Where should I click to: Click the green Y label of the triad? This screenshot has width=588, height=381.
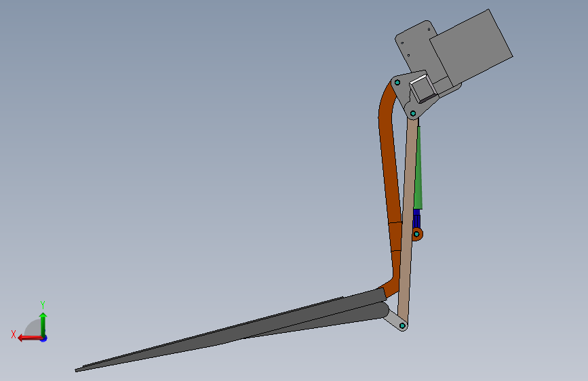[x=43, y=304]
